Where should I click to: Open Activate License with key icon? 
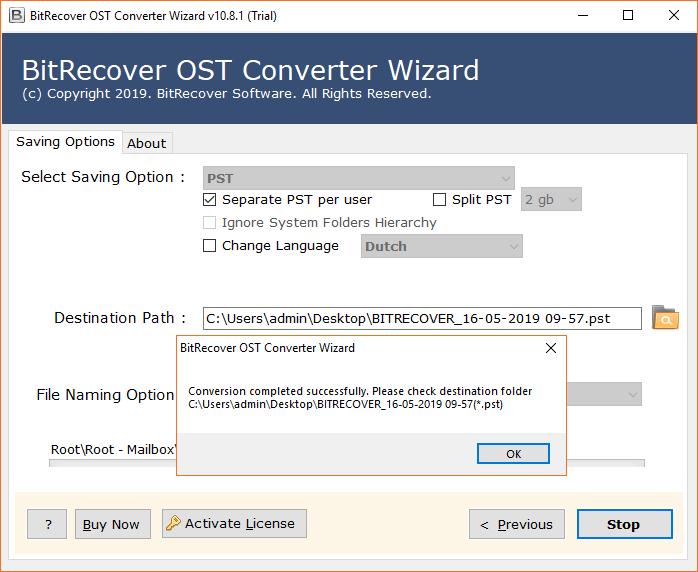[x=234, y=523]
